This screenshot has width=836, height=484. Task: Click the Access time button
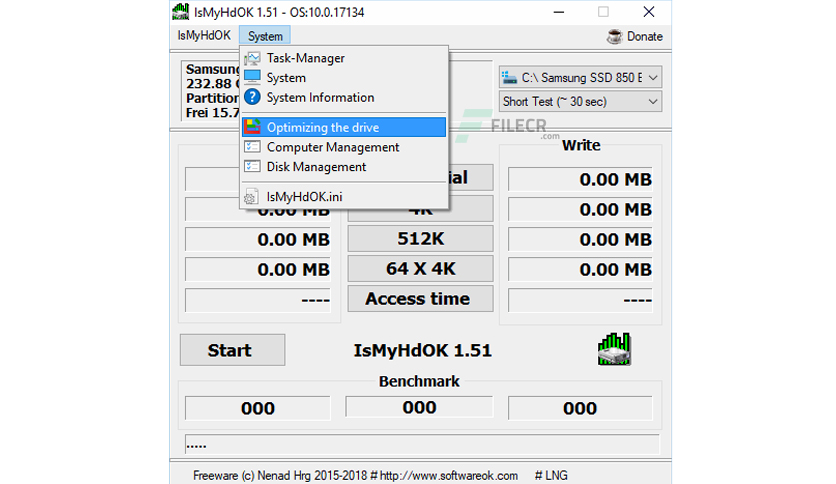pyautogui.click(x=420, y=299)
